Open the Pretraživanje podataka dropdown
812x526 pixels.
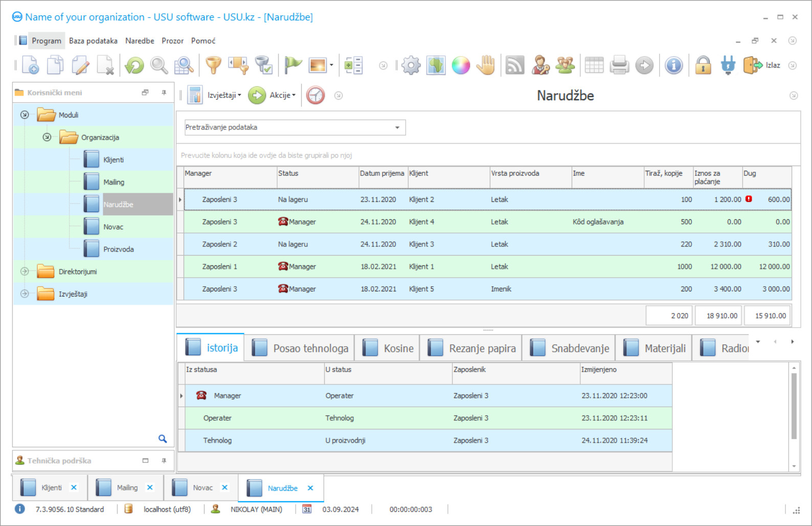[x=397, y=127]
